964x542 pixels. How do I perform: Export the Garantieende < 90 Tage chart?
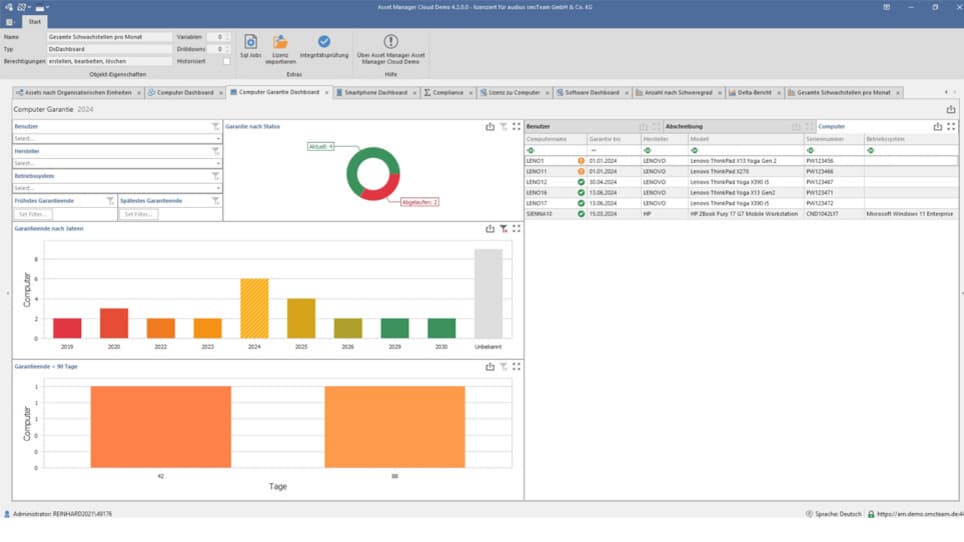[x=490, y=367]
